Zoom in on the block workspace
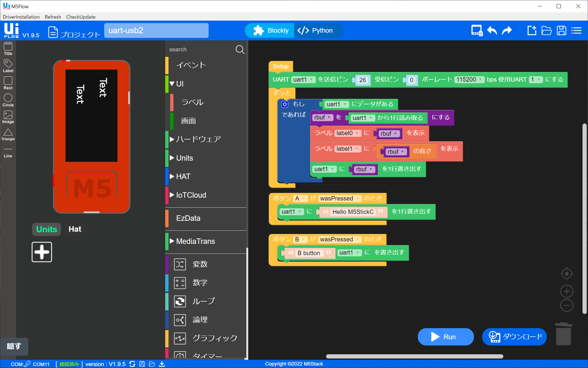The height and width of the screenshot is (368, 588). (x=567, y=291)
